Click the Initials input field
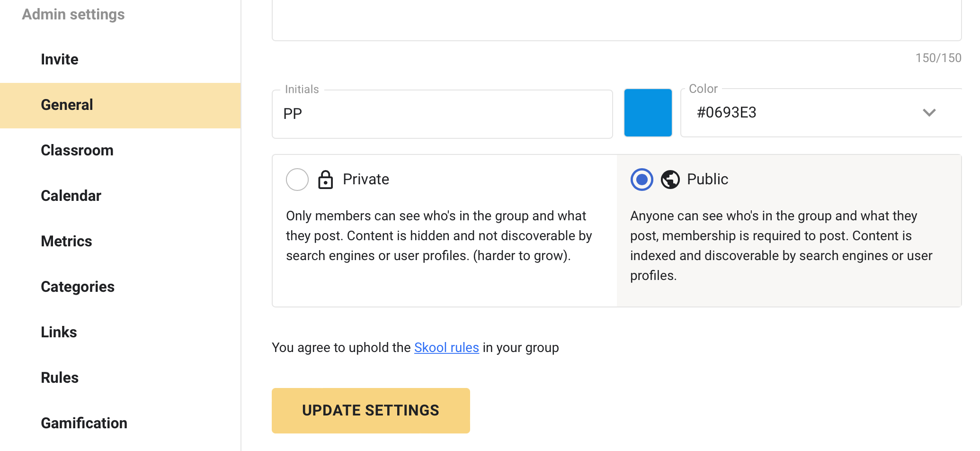980x451 pixels. (442, 114)
